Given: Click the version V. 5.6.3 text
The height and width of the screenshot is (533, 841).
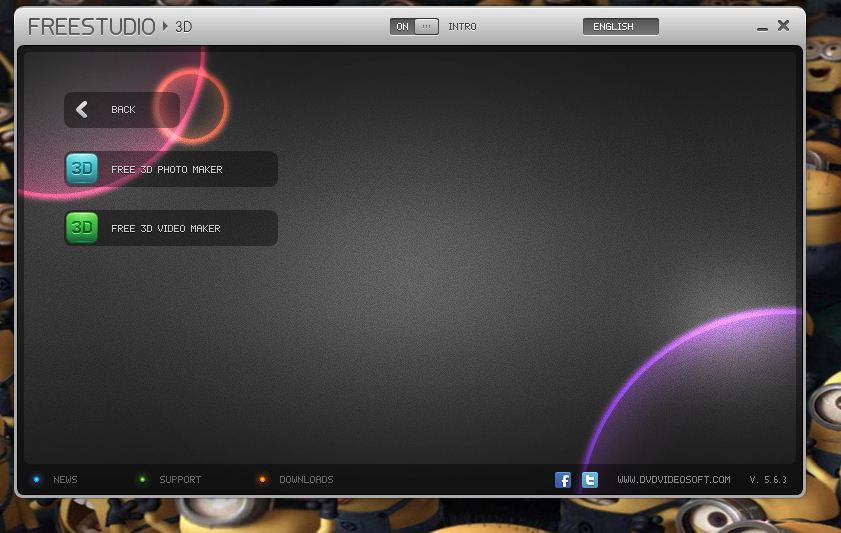Looking at the screenshot, I should [x=768, y=479].
